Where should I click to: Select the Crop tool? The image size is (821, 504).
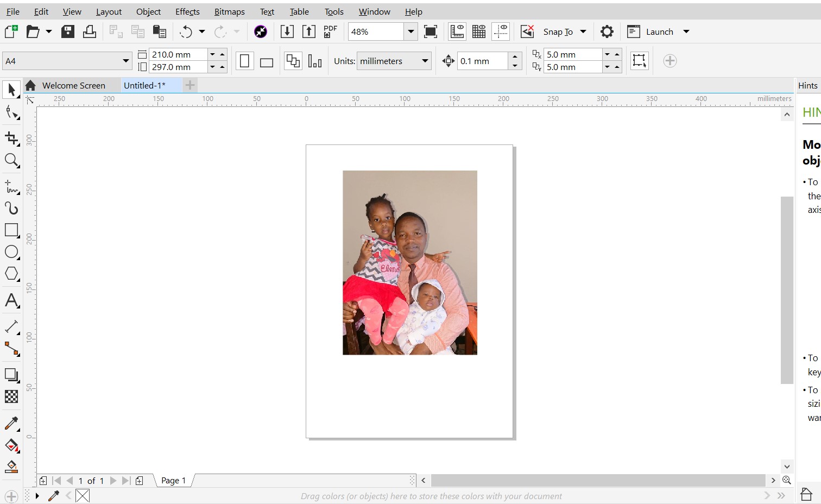[11, 138]
